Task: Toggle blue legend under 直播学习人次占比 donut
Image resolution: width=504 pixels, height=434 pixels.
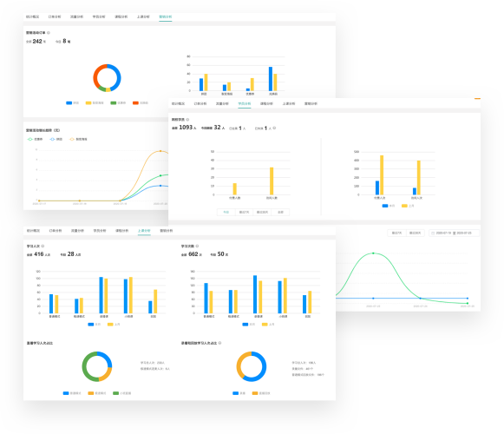Action: tap(72, 393)
